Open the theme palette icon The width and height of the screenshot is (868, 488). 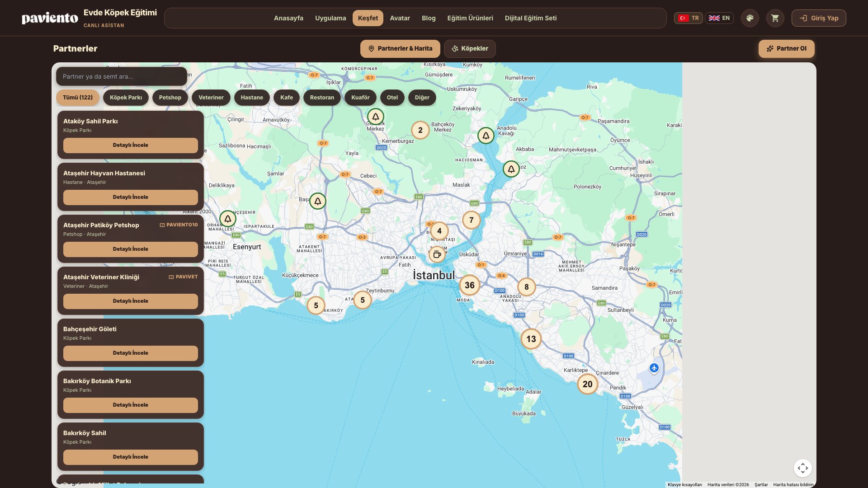(x=750, y=18)
